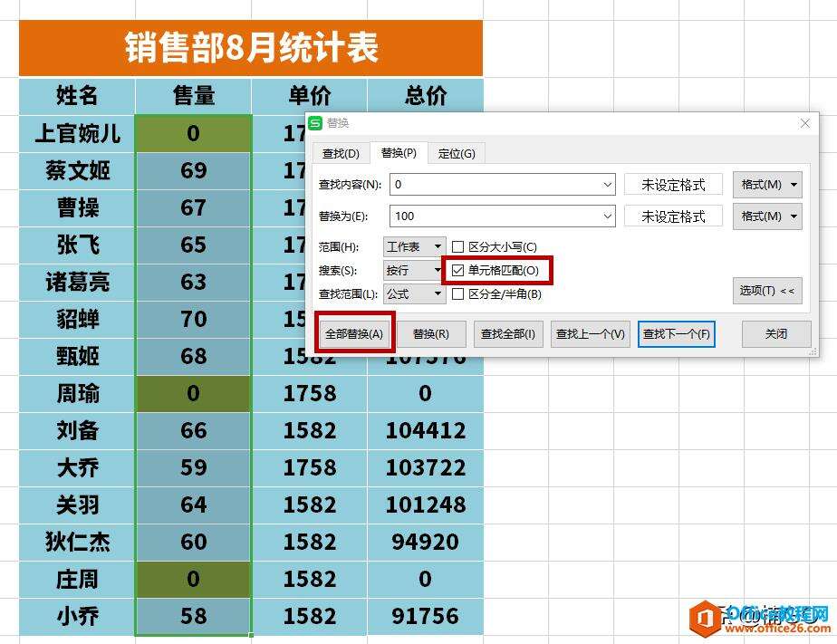Select the sales cell with 69
837x644 pixels.
(x=193, y=171)
